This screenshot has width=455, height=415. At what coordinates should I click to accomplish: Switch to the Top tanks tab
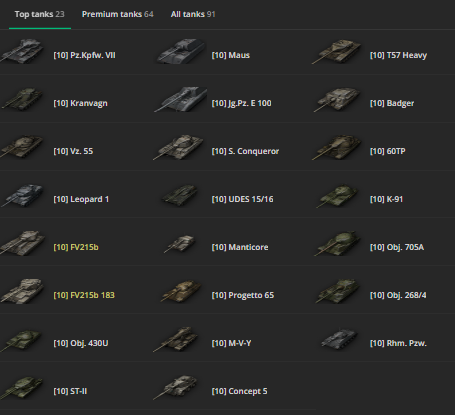pyautogui.click(x=40, y=14)
